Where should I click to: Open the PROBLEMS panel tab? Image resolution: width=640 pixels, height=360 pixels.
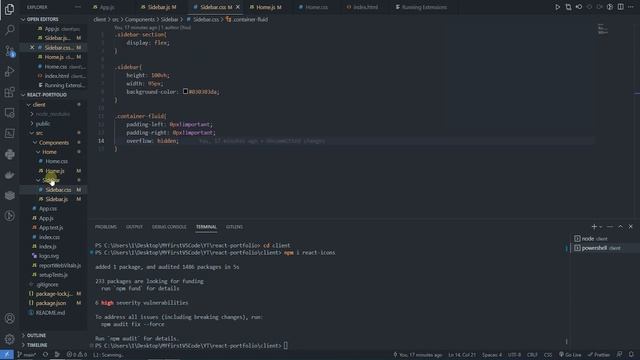(x=106, y=227)
